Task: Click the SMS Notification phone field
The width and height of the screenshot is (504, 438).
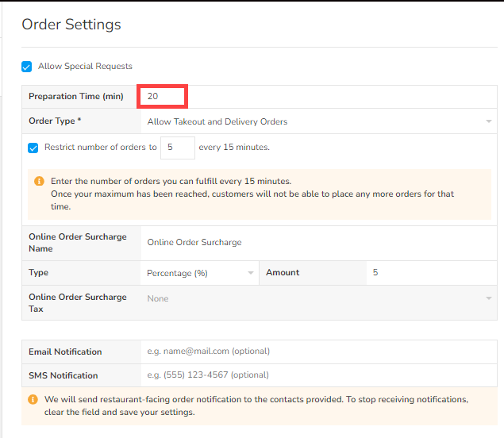Action: 317,375
